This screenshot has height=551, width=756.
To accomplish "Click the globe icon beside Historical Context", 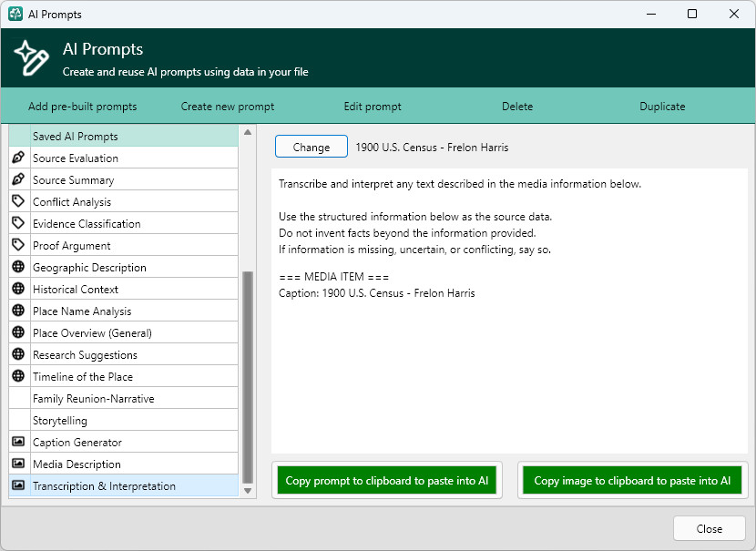I will (18, 289).
